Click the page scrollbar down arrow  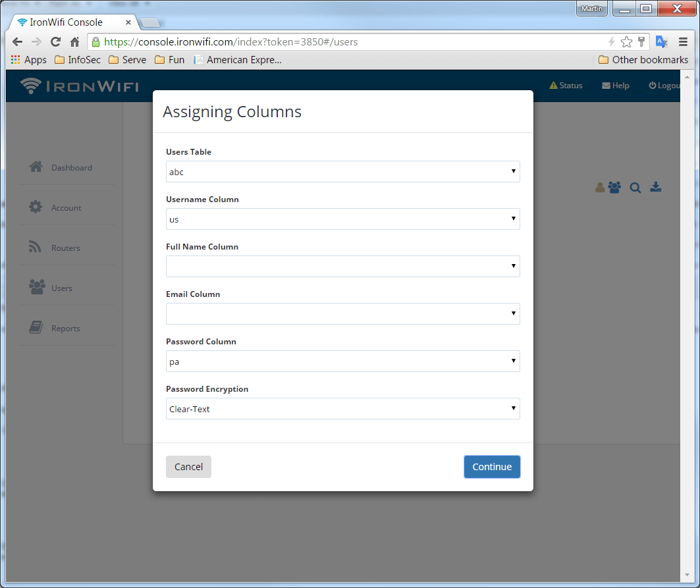click(687, 575)
